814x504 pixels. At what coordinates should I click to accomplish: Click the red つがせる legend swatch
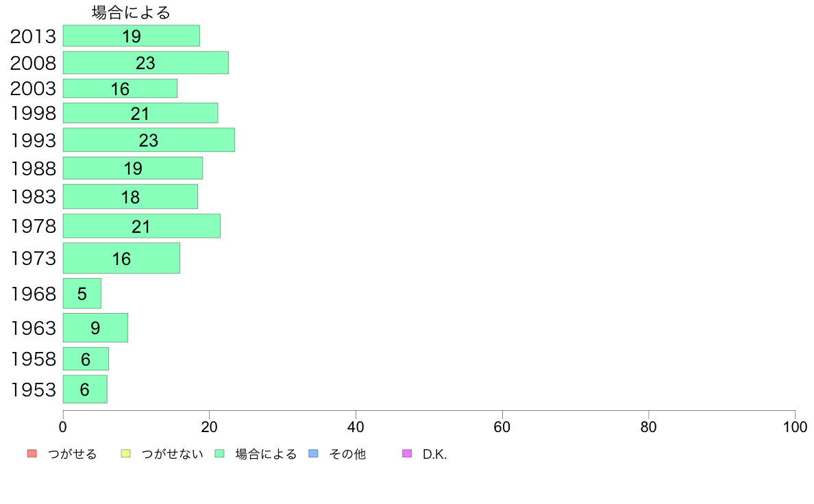click(x=32, y=453)
